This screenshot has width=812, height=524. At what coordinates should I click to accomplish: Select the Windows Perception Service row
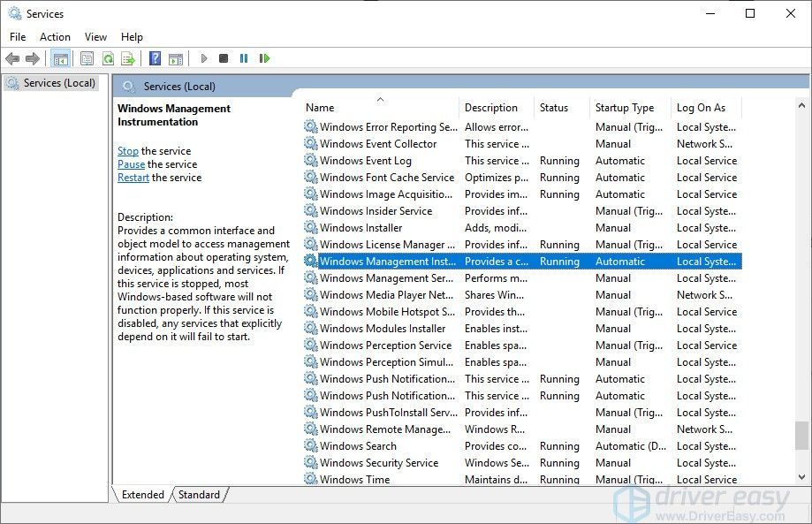[522, 345]
